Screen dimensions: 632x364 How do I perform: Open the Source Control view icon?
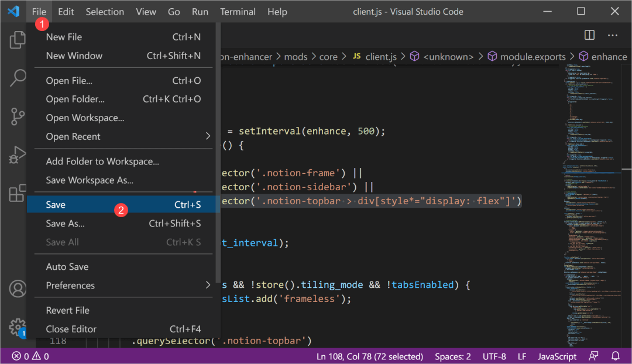pos(18,116)
